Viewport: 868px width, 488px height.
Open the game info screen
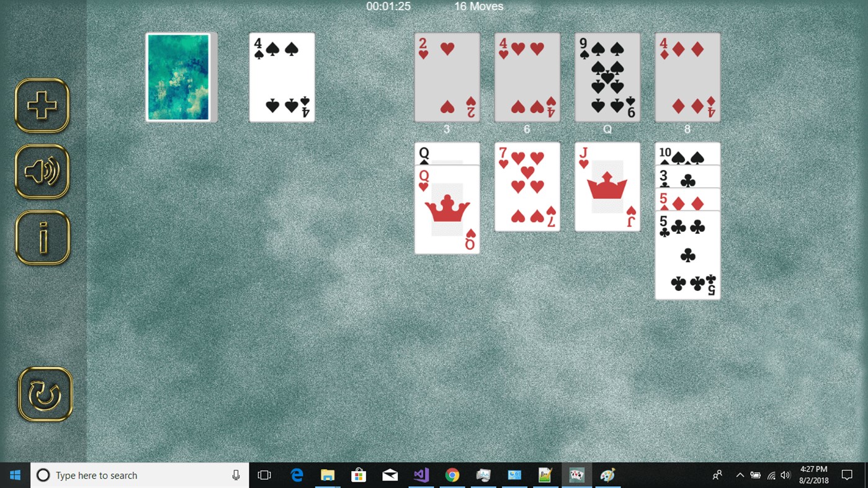tap(42, 237)
